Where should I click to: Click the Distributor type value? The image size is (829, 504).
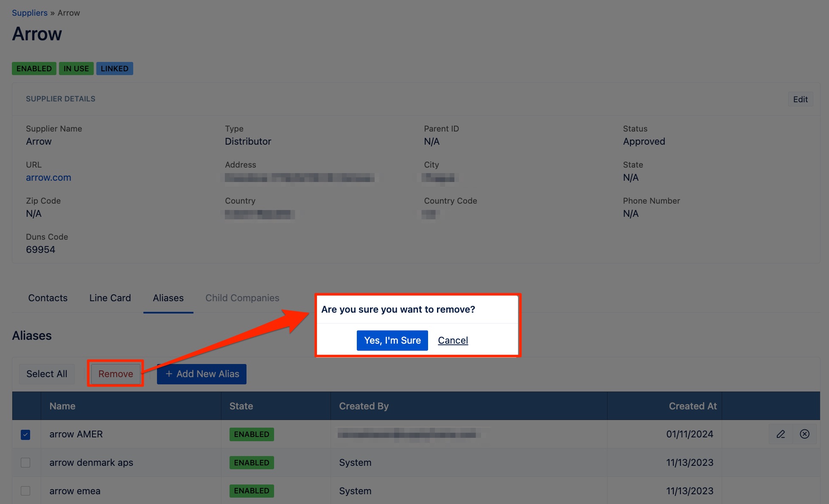click(x=248, y=141)
